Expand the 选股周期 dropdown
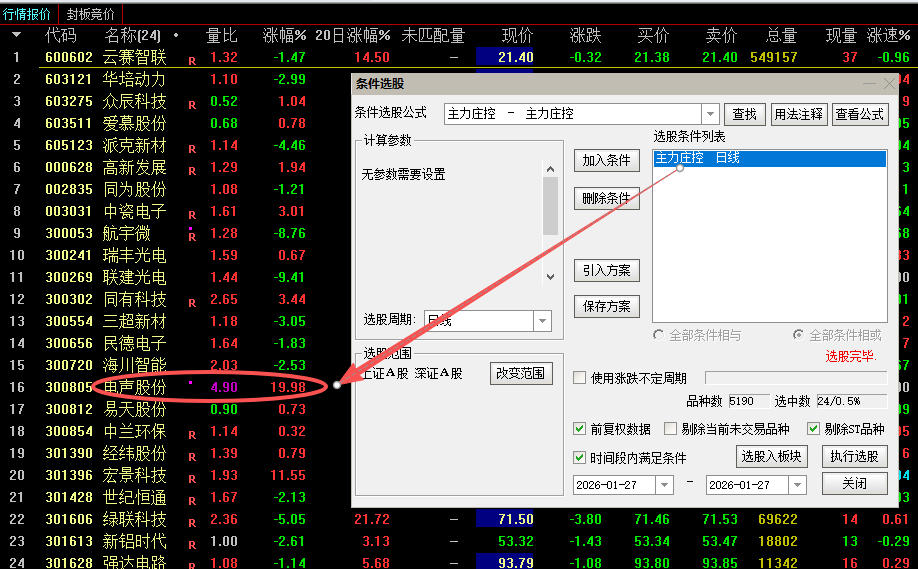 pyautogui.click(x=542, y=321)
